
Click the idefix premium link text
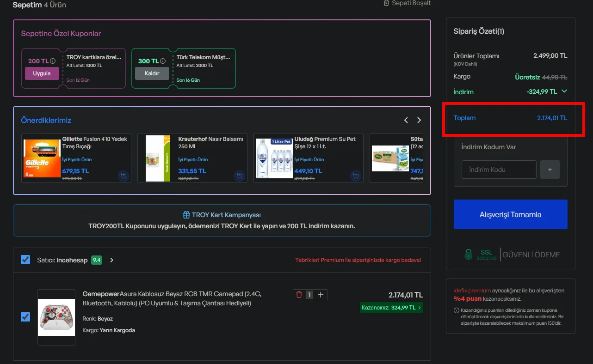click(x=472, y=291)
